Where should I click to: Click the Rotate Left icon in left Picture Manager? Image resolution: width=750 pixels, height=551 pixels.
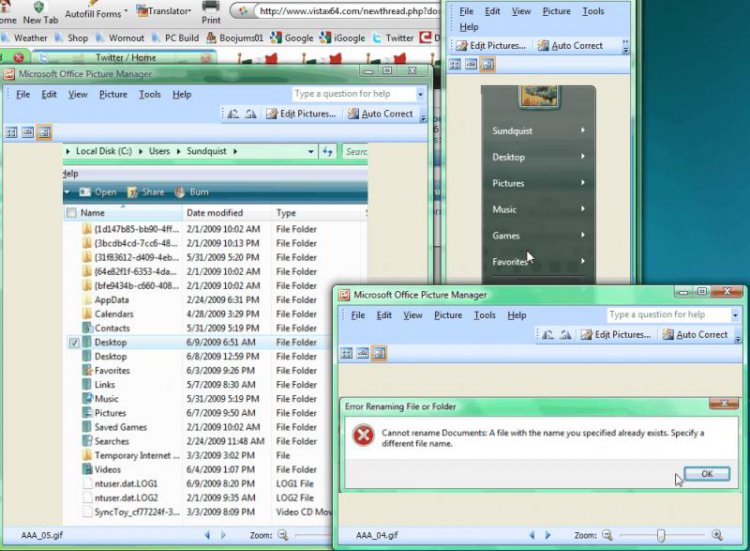point(233,114)
